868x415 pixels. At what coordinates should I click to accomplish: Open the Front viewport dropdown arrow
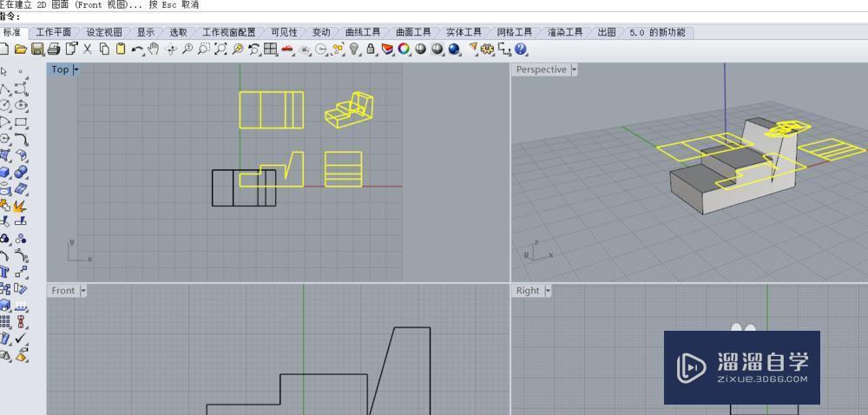click(83, 291)
